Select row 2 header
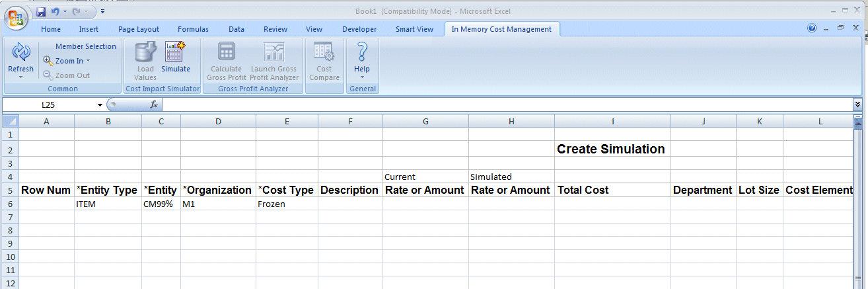Viewport: 868px width, 289px height. click(x=11, y=149)
